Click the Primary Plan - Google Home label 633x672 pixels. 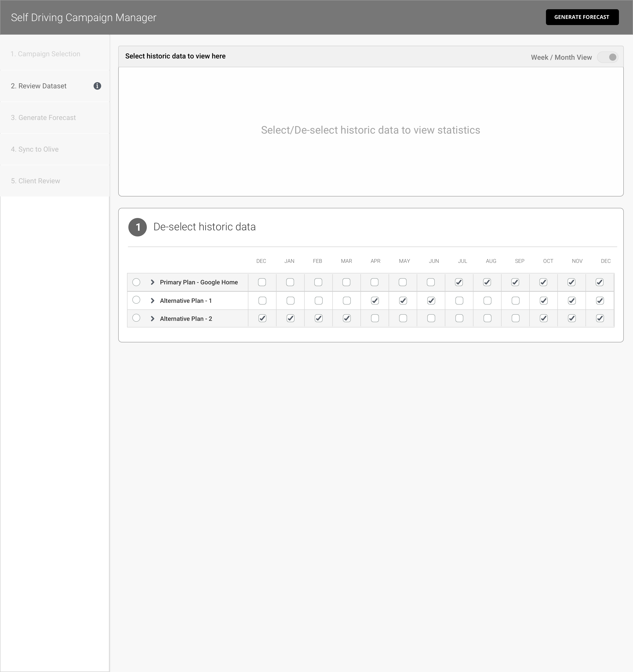[x=199, y=282]
